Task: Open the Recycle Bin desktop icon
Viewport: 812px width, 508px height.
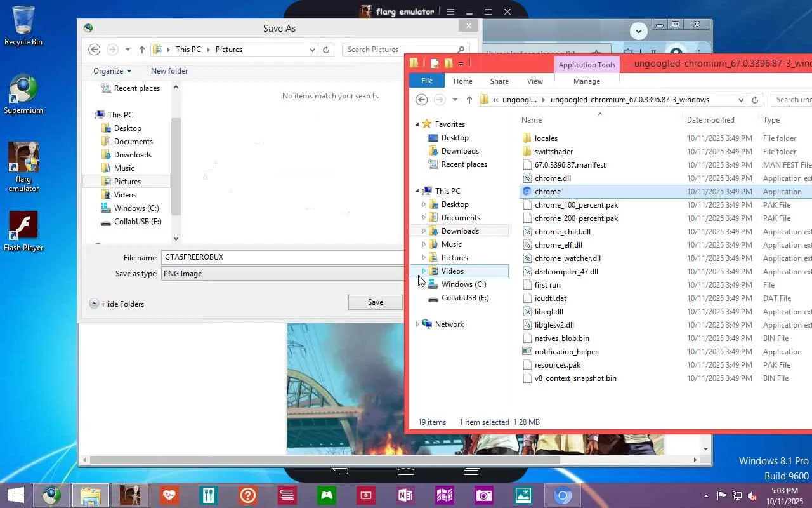Action: point(23,26)
